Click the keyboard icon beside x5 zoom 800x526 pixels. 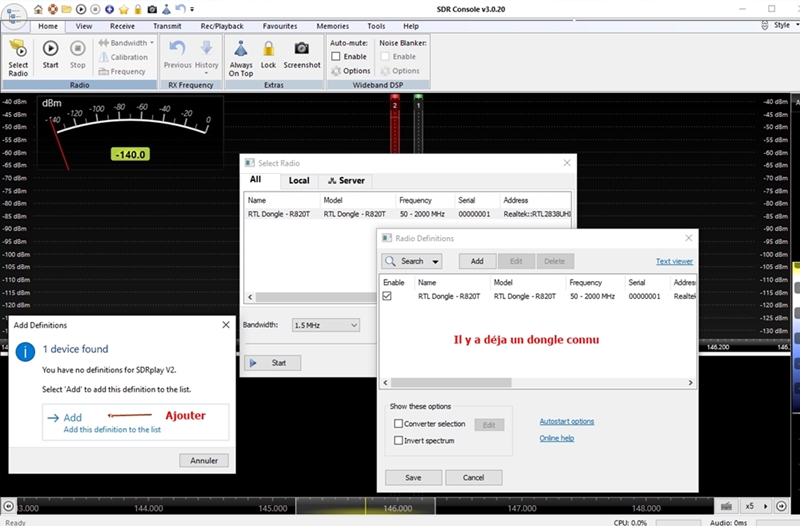point(727,506)
